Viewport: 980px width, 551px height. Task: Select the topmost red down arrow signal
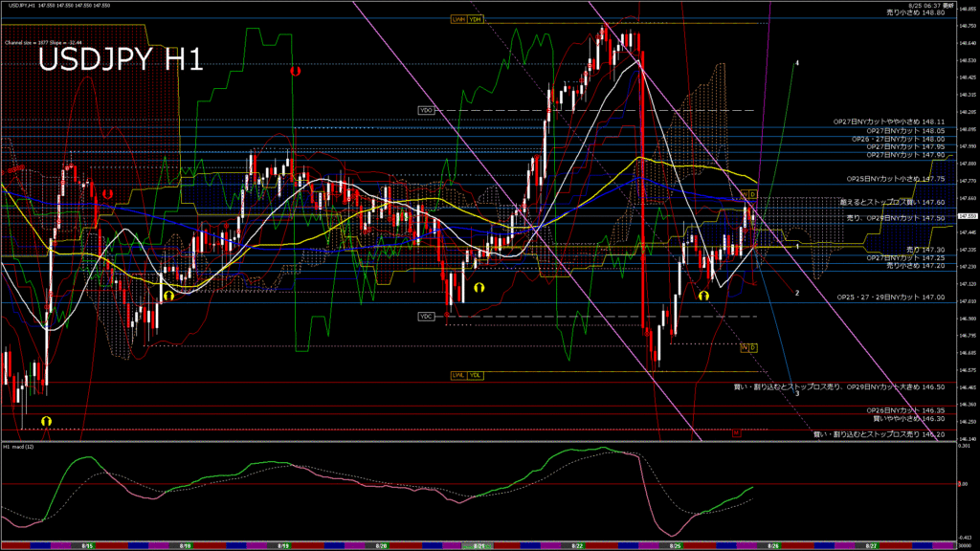(x=296, y=70)
